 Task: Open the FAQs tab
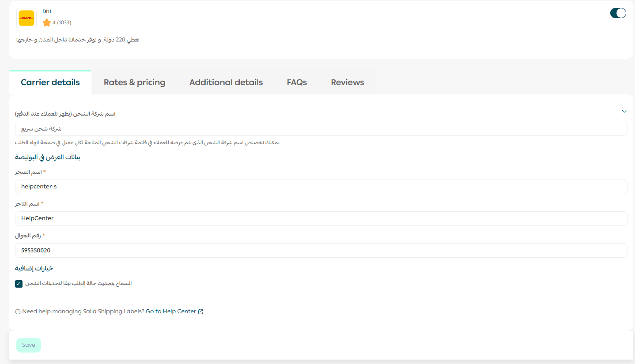(297, 83)
